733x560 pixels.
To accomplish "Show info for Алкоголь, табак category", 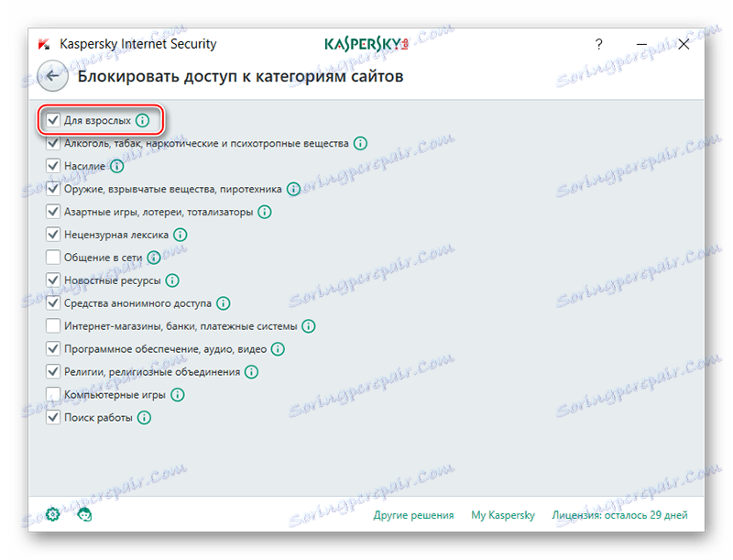I will (360, 144).
